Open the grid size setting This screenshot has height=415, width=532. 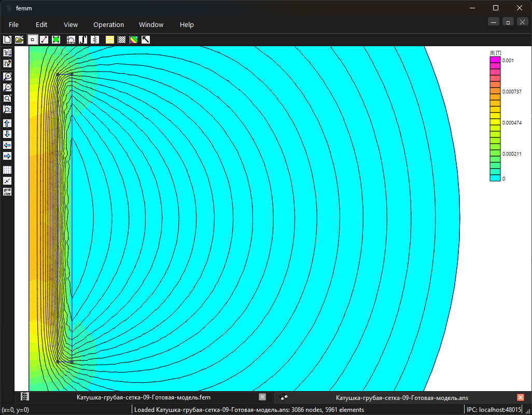(x=7, y=192)
